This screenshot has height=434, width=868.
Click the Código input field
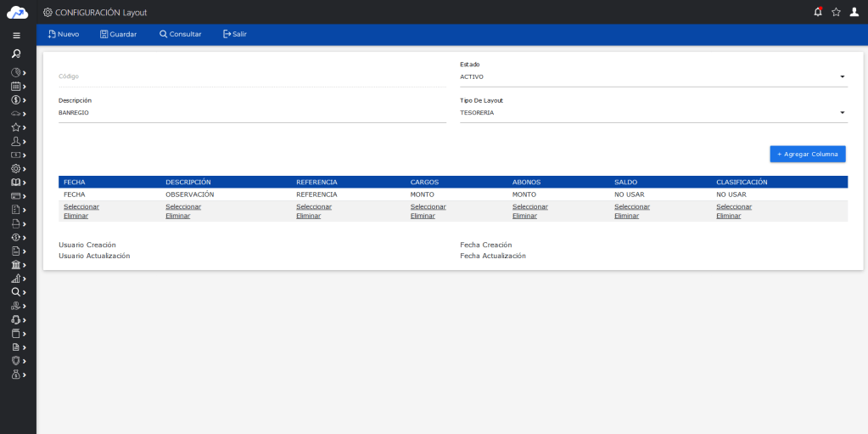pos(251,76)
